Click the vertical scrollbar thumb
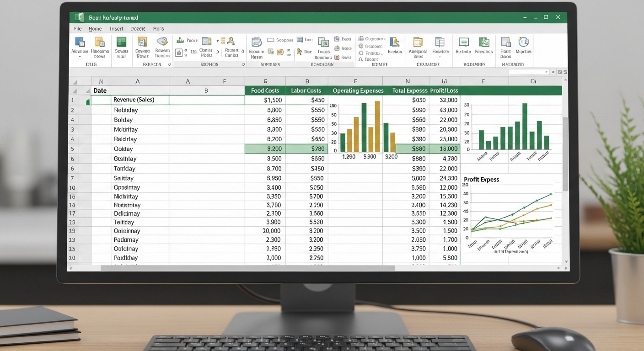644x351 pixels. coord(565,154)
